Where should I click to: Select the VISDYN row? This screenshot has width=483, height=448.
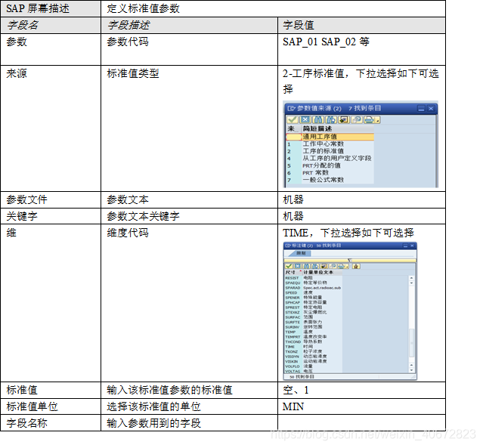[313, 357]
